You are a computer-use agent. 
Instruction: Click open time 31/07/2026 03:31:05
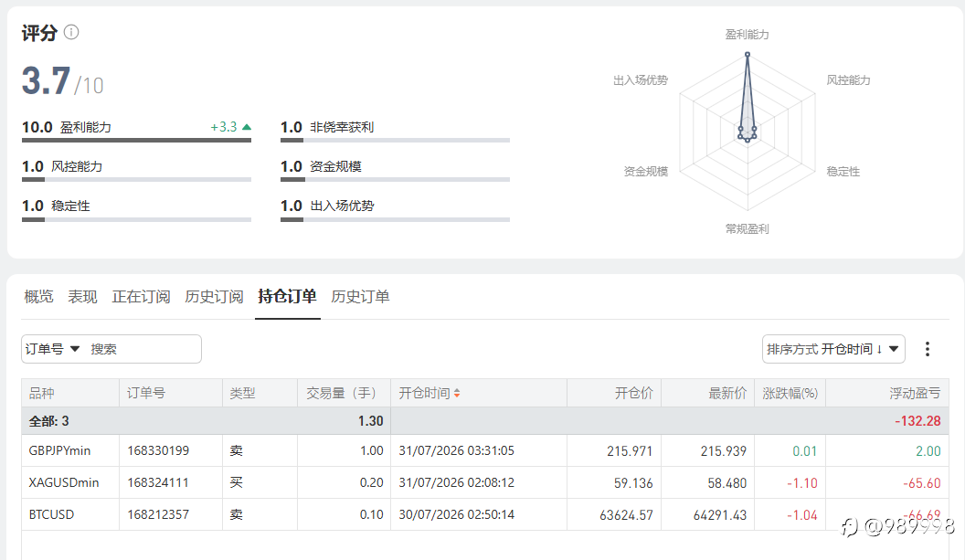(x=456, y=451)
